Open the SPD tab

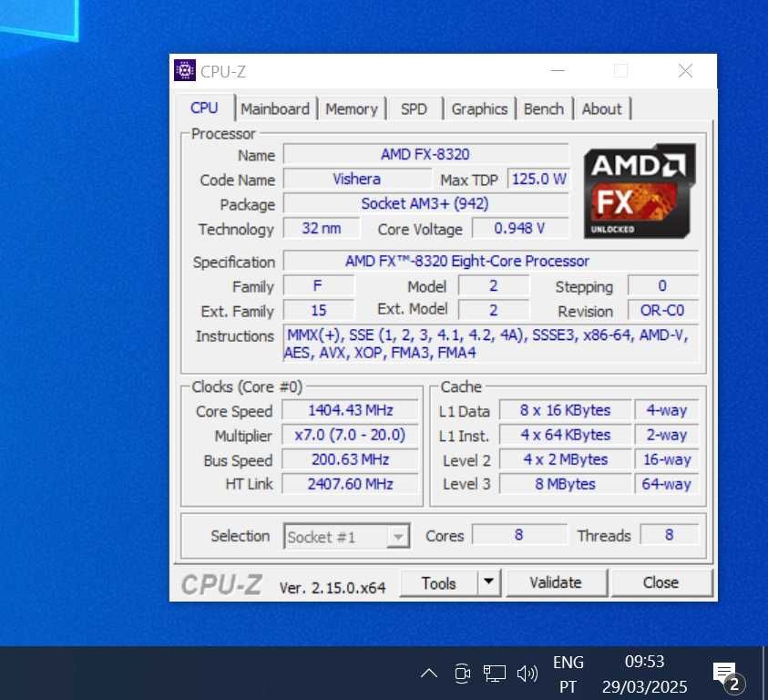pyautogui.click(x=414, y=108)
